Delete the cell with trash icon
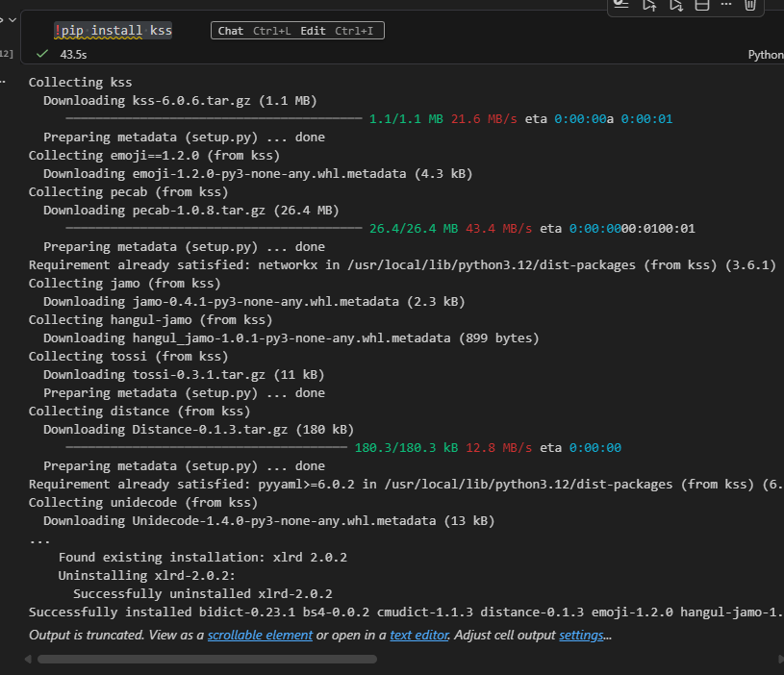 (750, 6)
